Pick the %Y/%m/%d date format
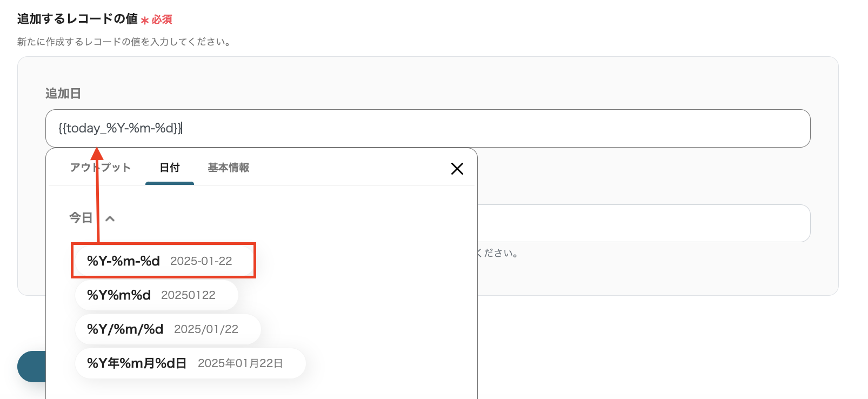The height and width of the screenshot is (399, 868). pyautogui.click(x=125, y=329)
